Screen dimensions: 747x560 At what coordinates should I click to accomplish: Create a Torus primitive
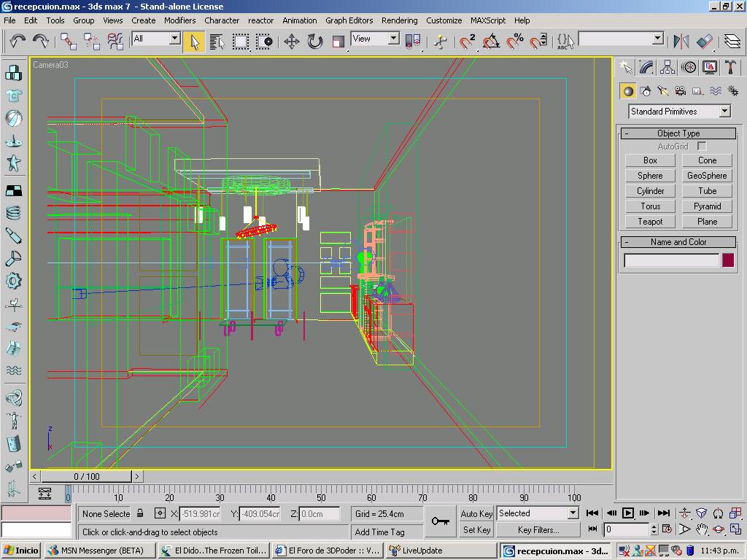pyautogui.click(x=650, y=206)
